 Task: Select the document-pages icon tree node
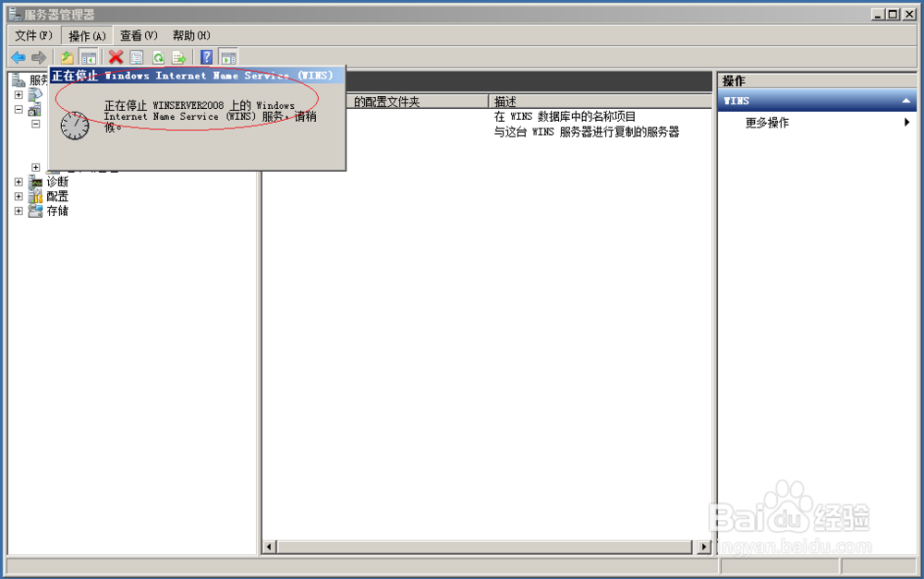(35, 94)
